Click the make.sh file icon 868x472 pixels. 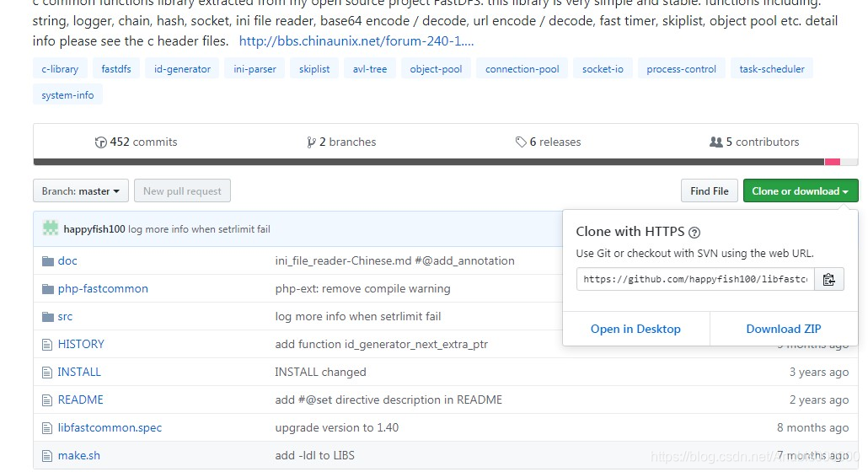click(x=47, y=456)
